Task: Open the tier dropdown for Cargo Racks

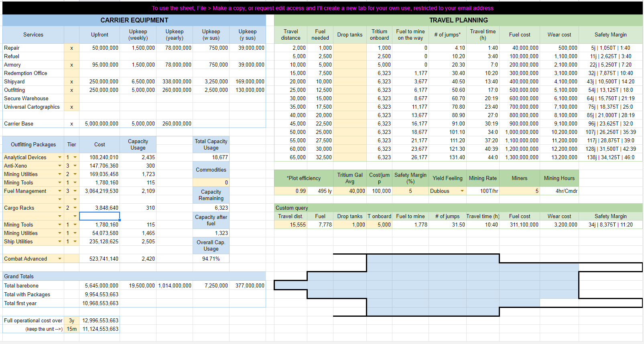Action: coord(75,208)
